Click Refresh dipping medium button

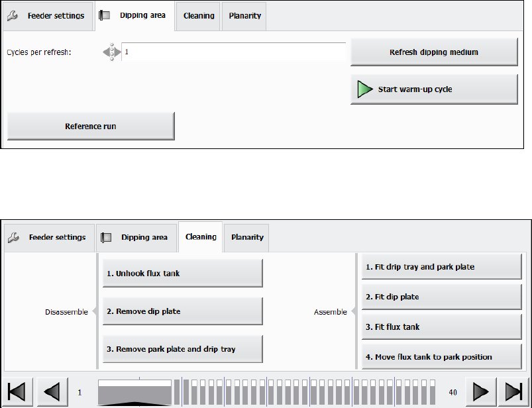point(433,52)
